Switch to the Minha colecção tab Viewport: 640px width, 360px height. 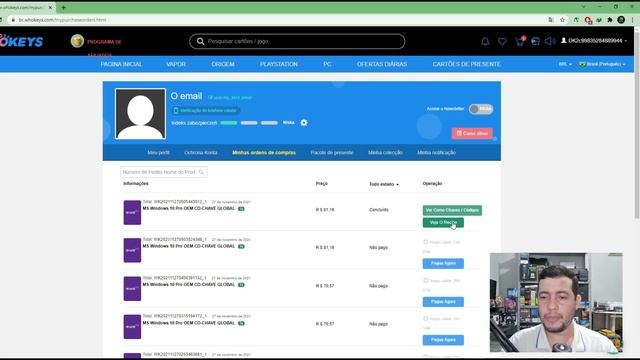coord(385,152)
